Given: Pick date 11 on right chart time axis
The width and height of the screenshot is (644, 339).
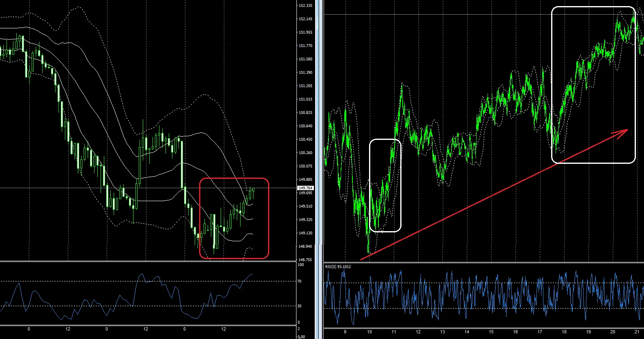Looking at the screenshot, I should pos(394,332).
